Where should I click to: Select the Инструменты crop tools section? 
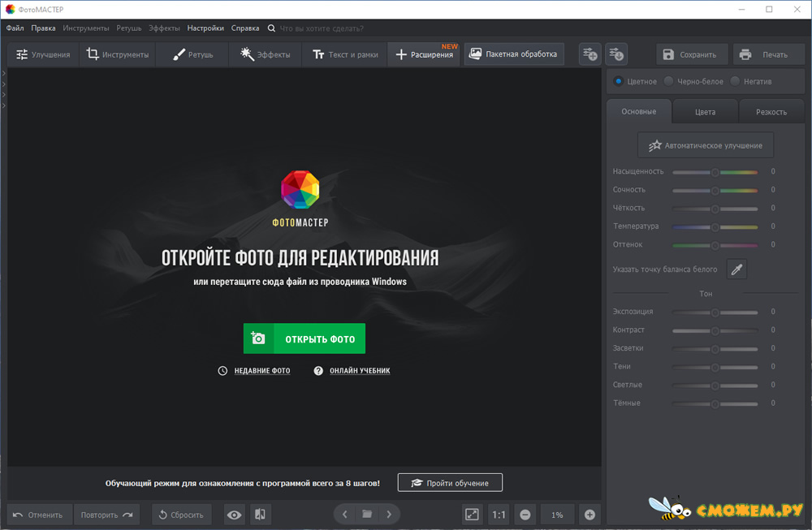click(x=118, y=54)
